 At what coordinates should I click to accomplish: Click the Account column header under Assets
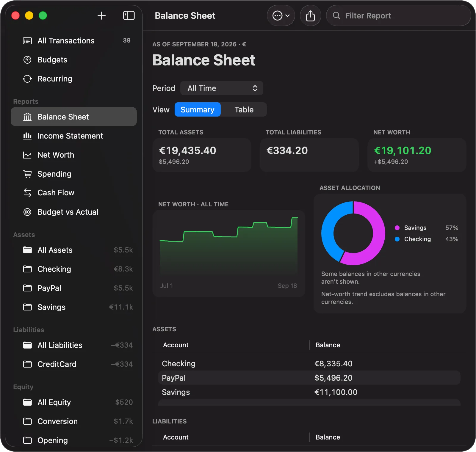(x=176, y=345)
